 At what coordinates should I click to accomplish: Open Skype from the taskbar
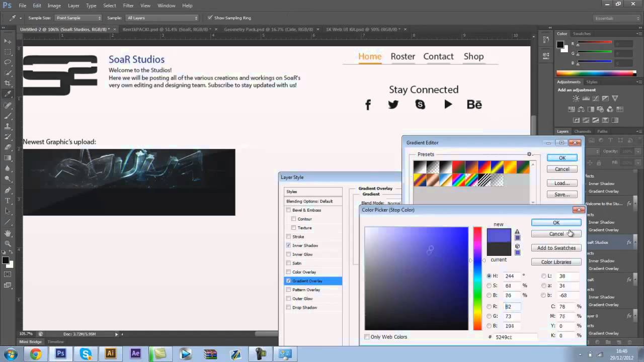point(85,354)
